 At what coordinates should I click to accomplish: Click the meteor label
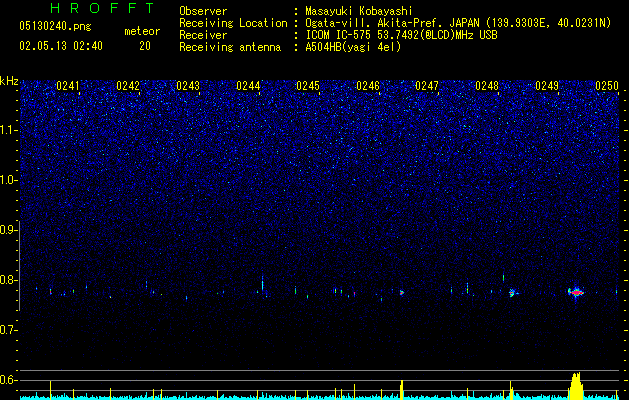[x=142, y=31]
